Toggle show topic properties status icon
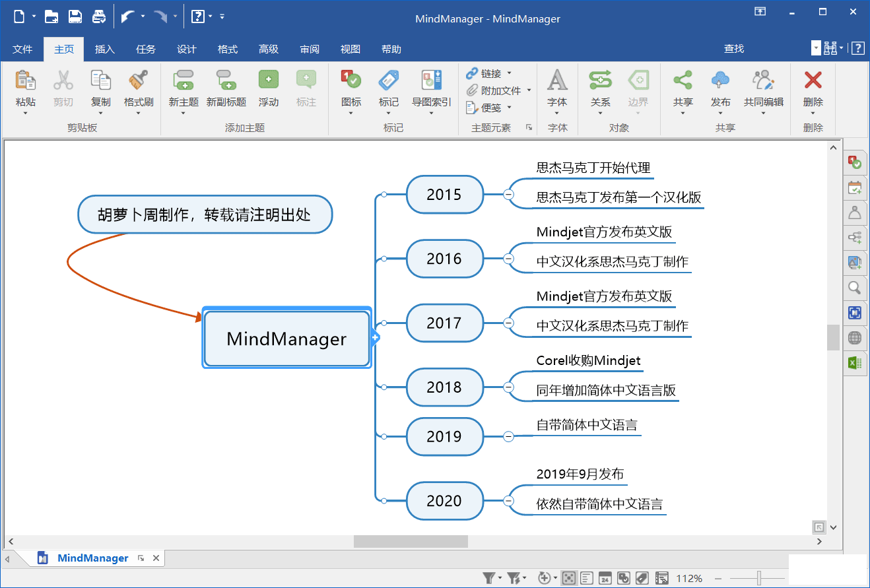This screenshot has width=870, height=588. pyautogui.click(x=661, y=578)
